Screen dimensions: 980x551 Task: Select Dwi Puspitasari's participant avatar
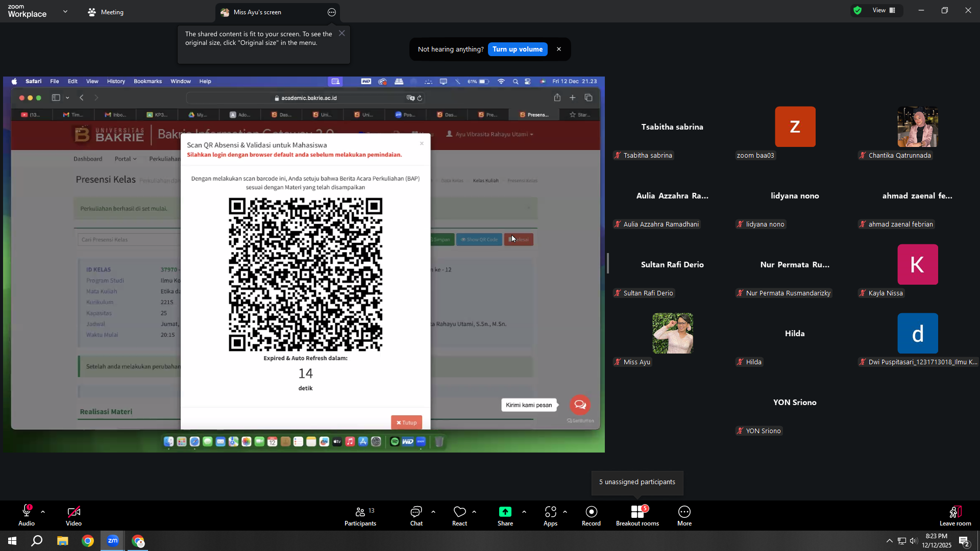[918, 333]
